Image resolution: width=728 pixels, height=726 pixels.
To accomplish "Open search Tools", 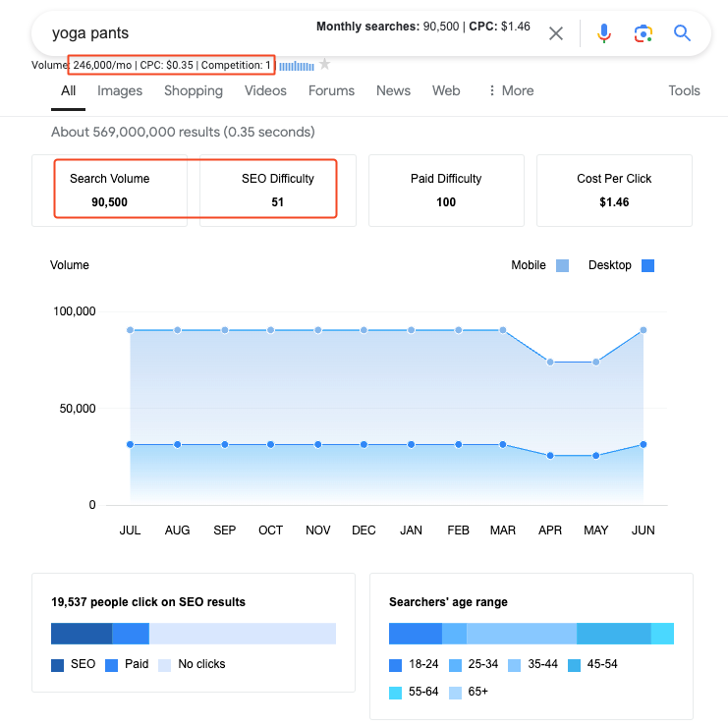I will [684, 90].
